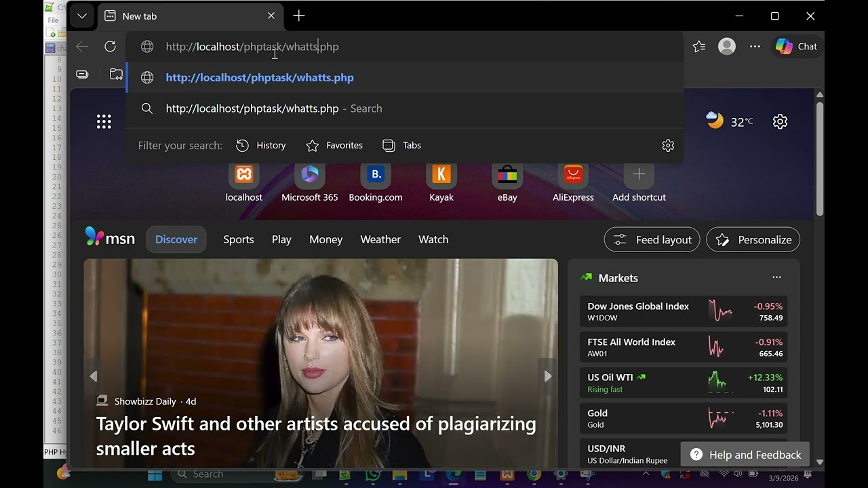The image size is (868, 488).
Task: Open the user profile avatar
Action: (727, 46)
